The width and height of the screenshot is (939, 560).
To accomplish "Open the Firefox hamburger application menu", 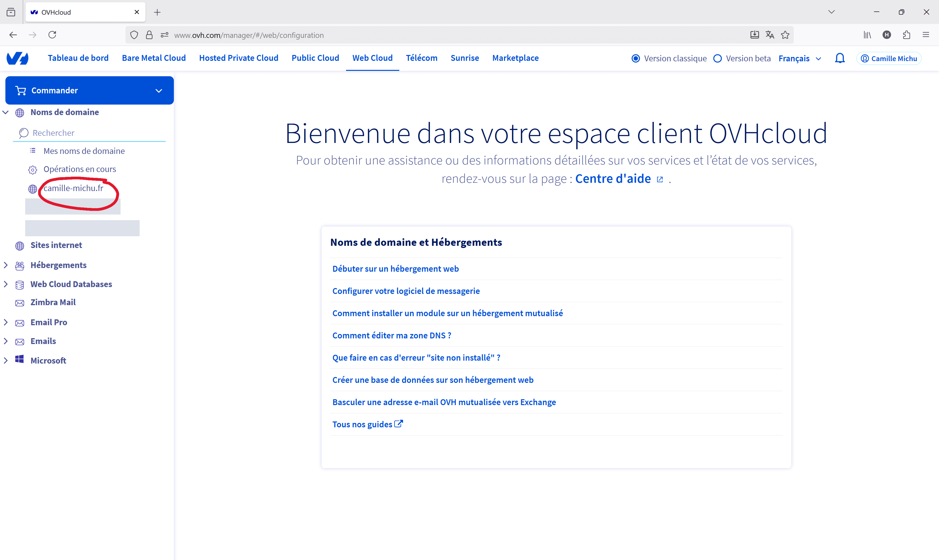I will (x=926, y=35).
